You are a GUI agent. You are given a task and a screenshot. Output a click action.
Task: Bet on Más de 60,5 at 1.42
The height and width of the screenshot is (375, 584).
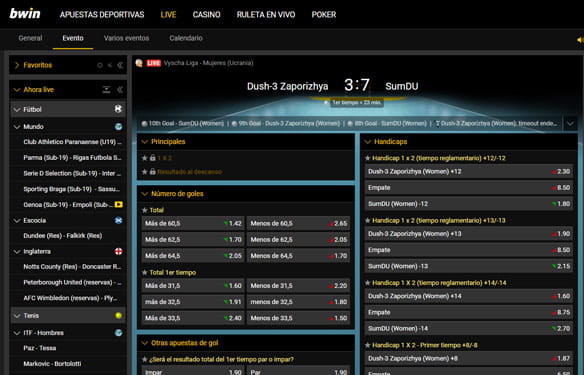(x=193, y=223)
